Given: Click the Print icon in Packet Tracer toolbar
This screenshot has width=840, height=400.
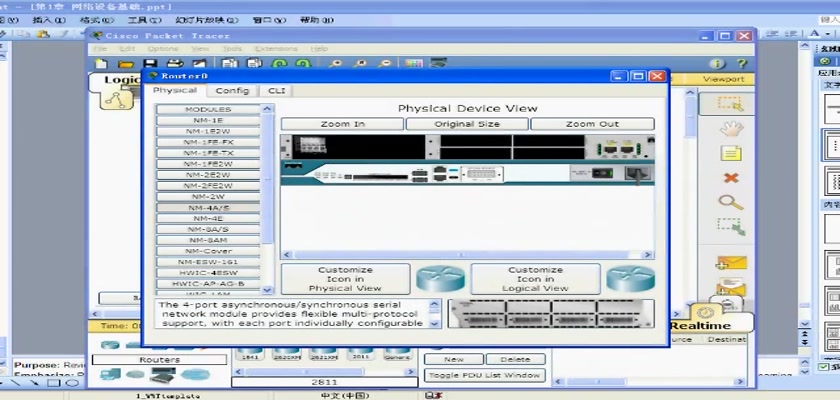Looking at the screenshot, I should (175, 63).
